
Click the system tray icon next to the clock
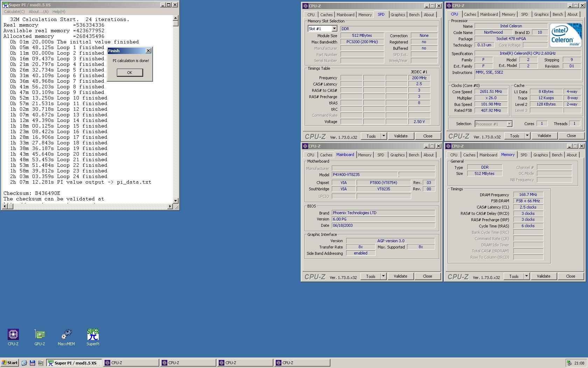(x=569, y=363)
